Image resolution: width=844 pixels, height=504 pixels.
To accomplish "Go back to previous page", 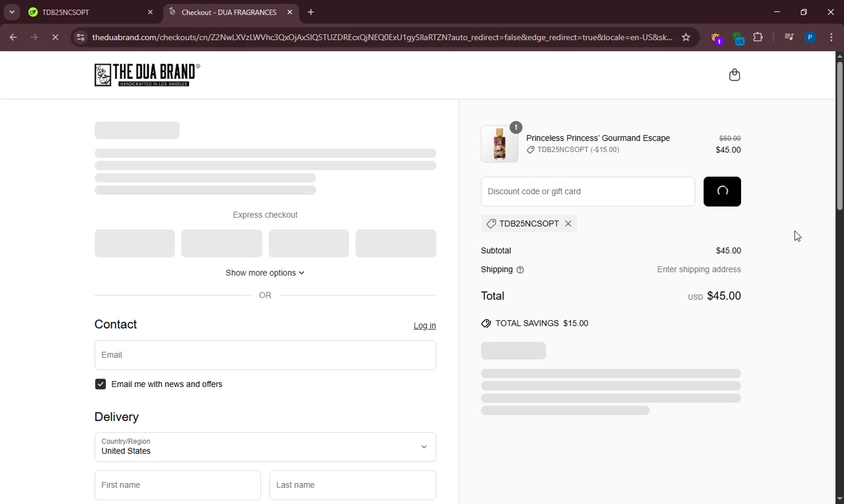I will coord(13,38).
